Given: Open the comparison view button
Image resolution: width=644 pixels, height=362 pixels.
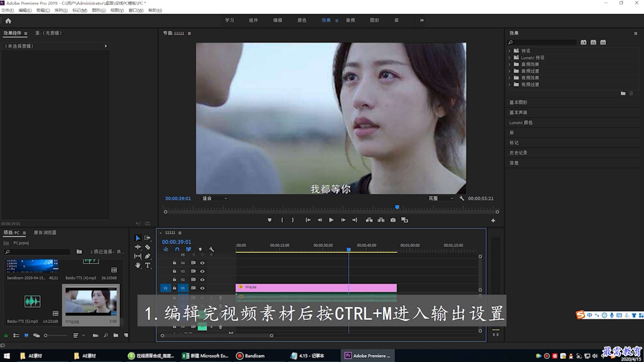Looking at the screenshot, I should 405,220.
